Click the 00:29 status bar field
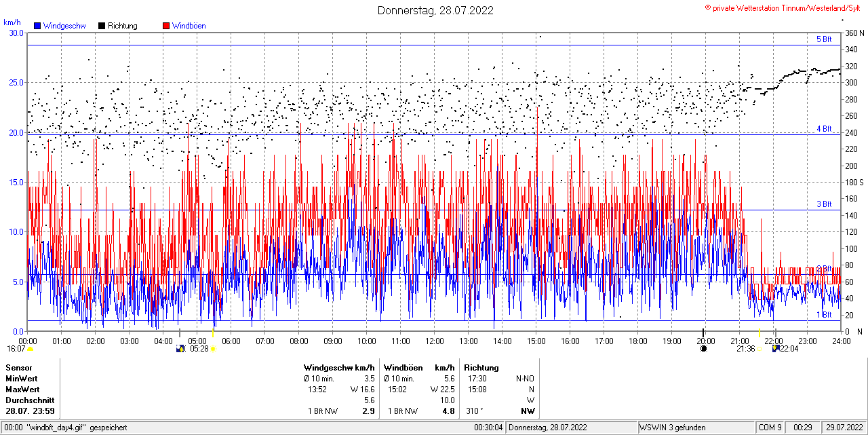Screen dimensions: 868x435 [x=803, y=428]
